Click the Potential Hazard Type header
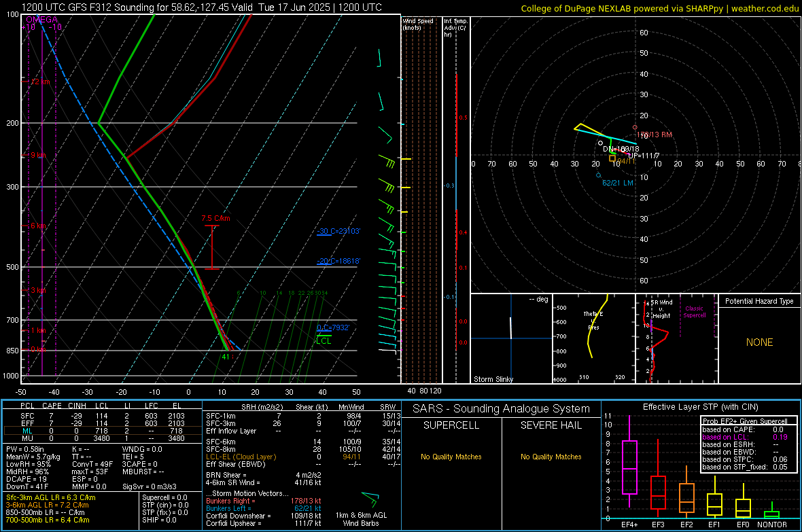 pos(759,301)
